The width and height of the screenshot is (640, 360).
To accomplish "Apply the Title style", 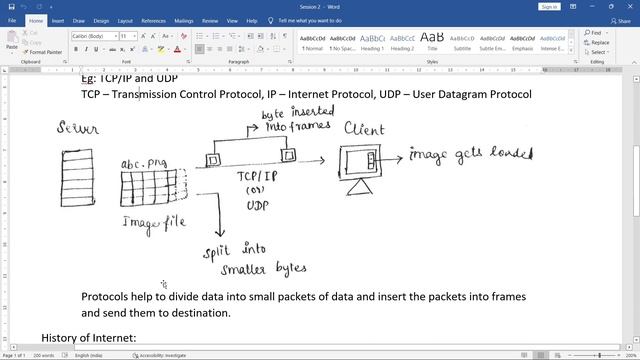I will pos(432,42).
